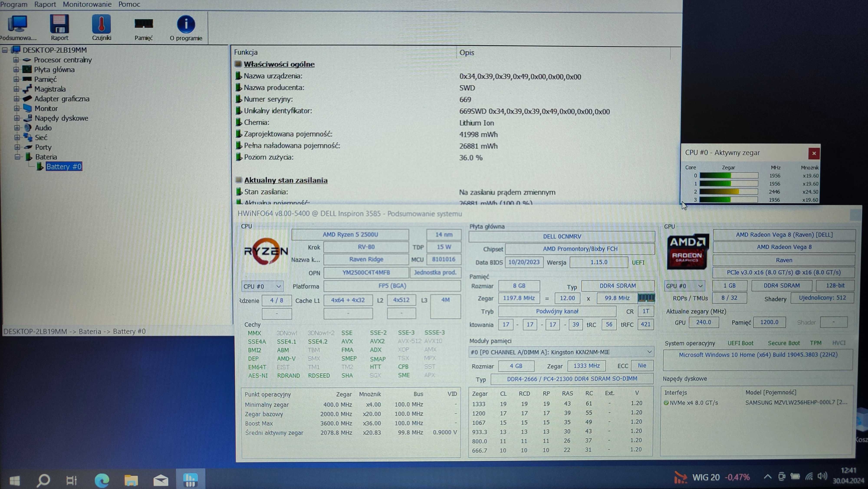Screen dimensions: 868x489
Task: Open the Monitorowanie menu
Action: (x=87, y=4)
